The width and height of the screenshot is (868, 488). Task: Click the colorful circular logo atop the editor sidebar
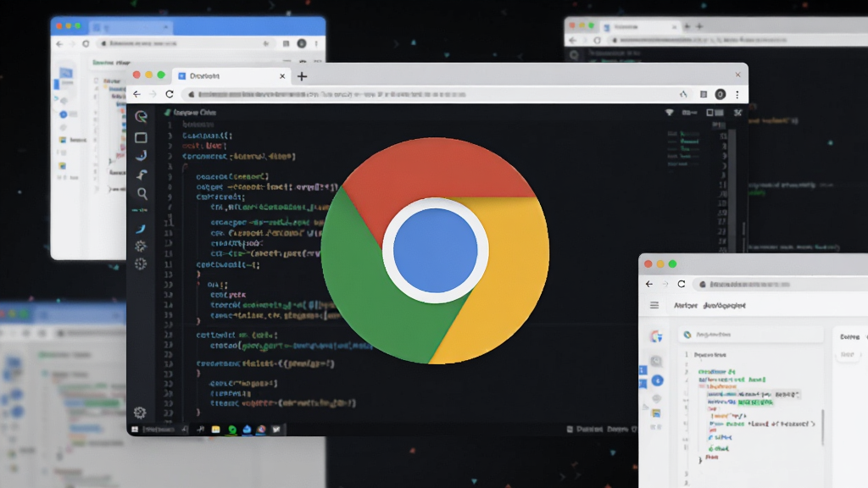click(x=142, y=116)
